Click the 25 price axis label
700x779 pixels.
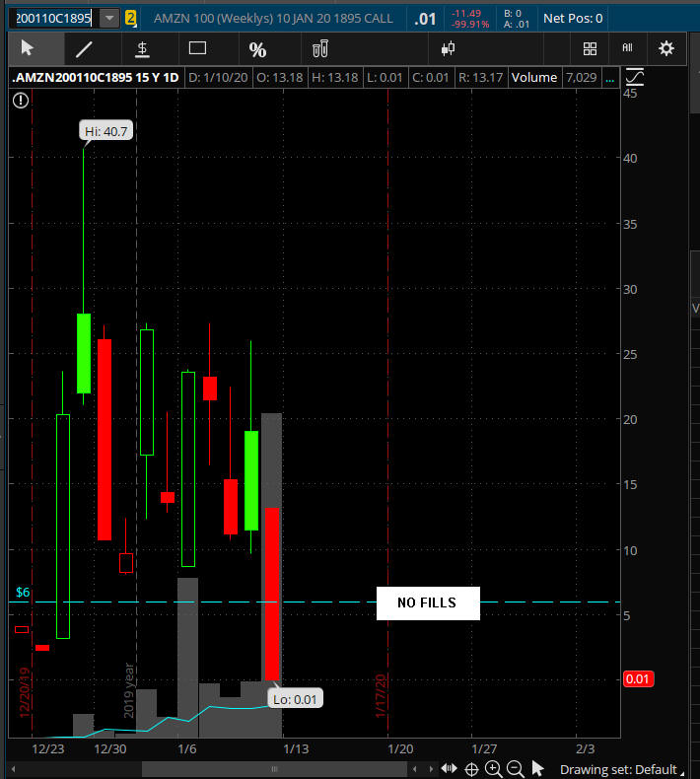tap(630, 354)
